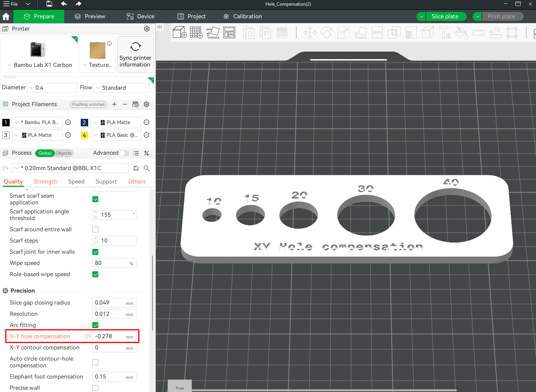Click the Add plate icon
This screenshot has height=392, width=536.
[x=196, y=33]
